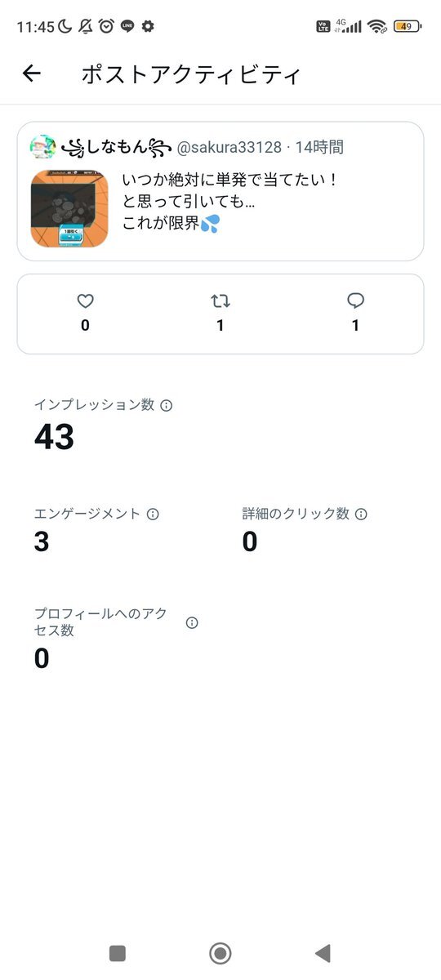Tap the 14時間 timestamp
Screen dimensions: 441x980
[319, 148]
